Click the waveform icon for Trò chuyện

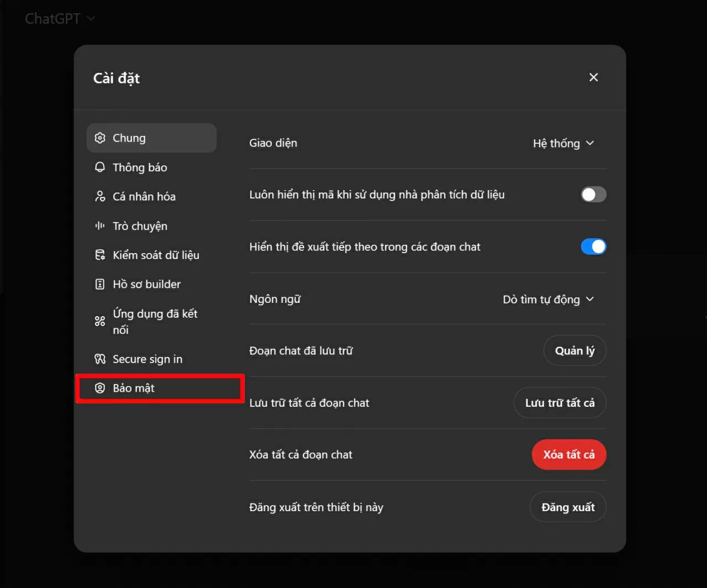100,225
